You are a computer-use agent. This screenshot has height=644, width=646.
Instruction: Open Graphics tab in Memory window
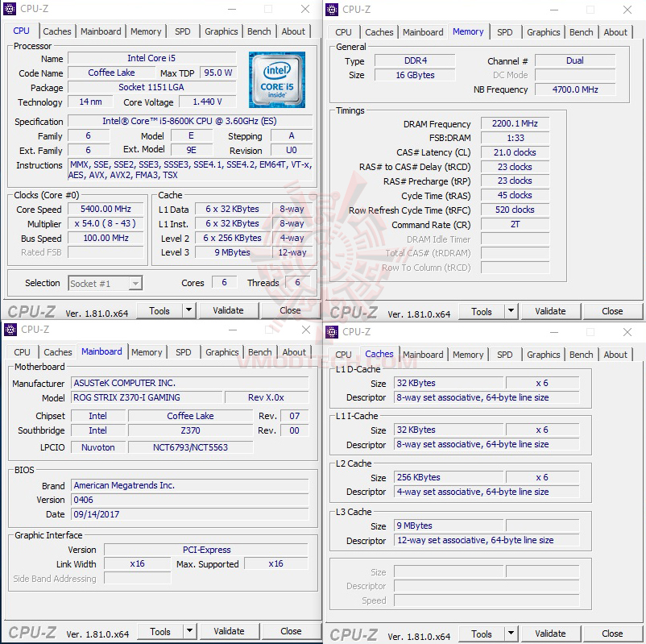coord(544,32)
